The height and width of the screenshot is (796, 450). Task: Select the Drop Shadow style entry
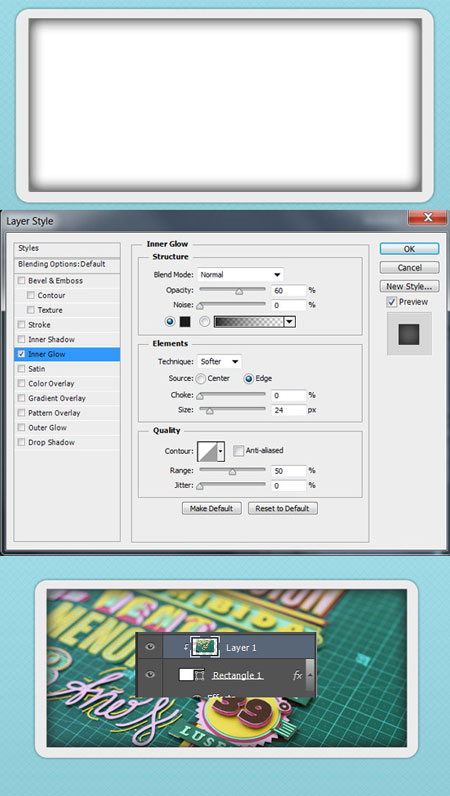click(67, 443)
